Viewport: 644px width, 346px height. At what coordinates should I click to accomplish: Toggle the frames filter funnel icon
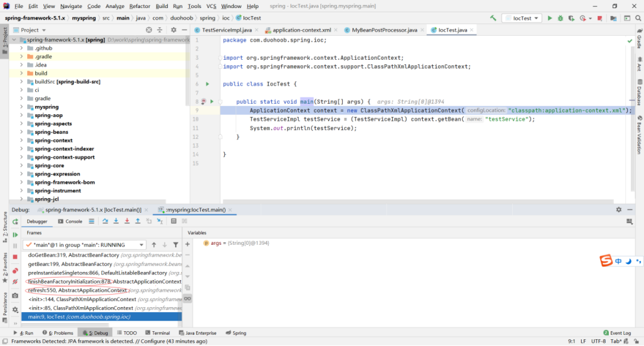(x=176, y=245)
